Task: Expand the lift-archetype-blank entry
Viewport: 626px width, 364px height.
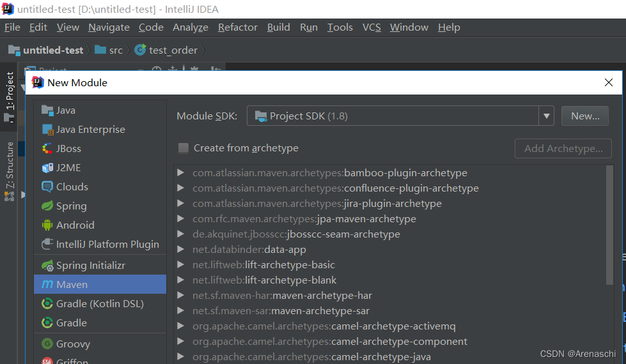Action: [x=180, y=280]
